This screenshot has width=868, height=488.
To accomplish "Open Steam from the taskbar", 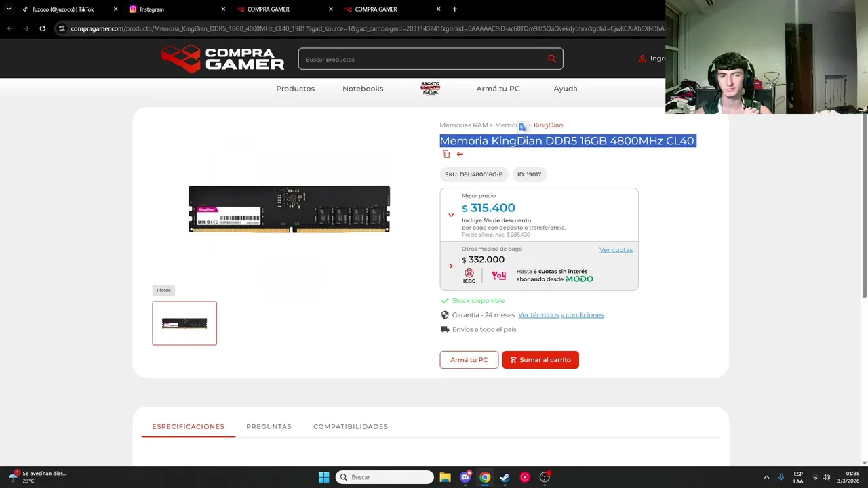I will click(x=505, y=477).
